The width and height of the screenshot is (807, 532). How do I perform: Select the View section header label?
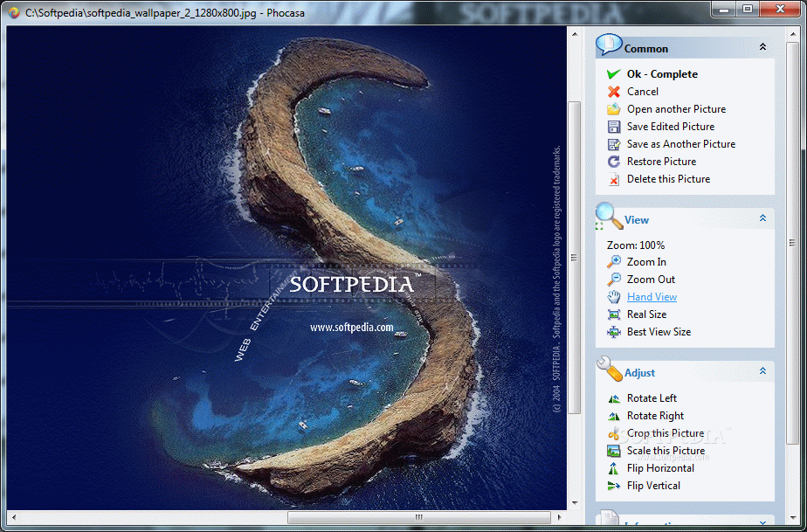(x=637, y=220)
